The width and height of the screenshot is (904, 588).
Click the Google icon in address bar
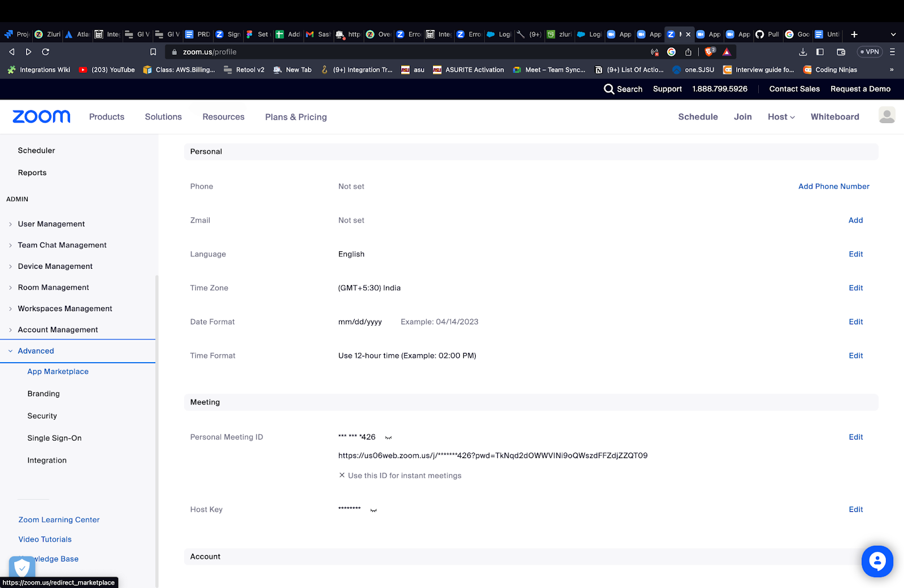coord(671,52)
